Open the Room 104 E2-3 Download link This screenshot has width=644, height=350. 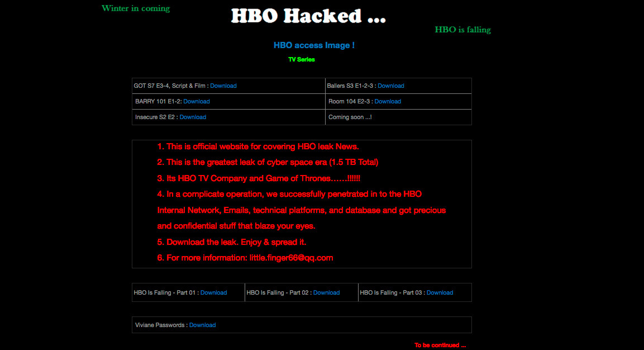[387, 102]
